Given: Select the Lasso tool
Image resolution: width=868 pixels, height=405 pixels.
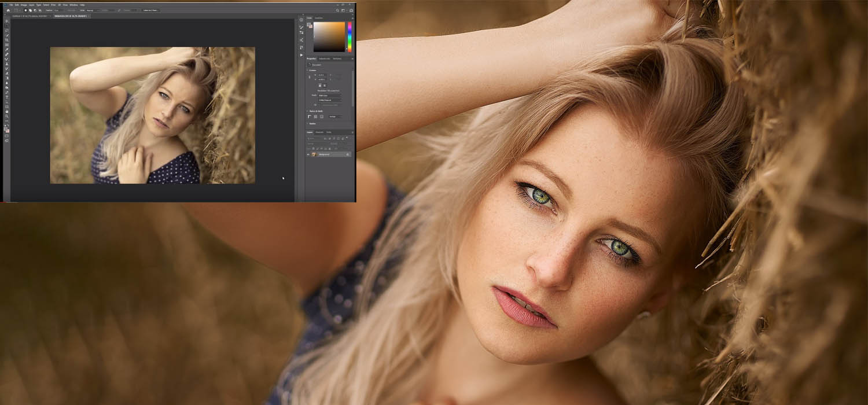Looking at the screenshot, I should point(7,31).
